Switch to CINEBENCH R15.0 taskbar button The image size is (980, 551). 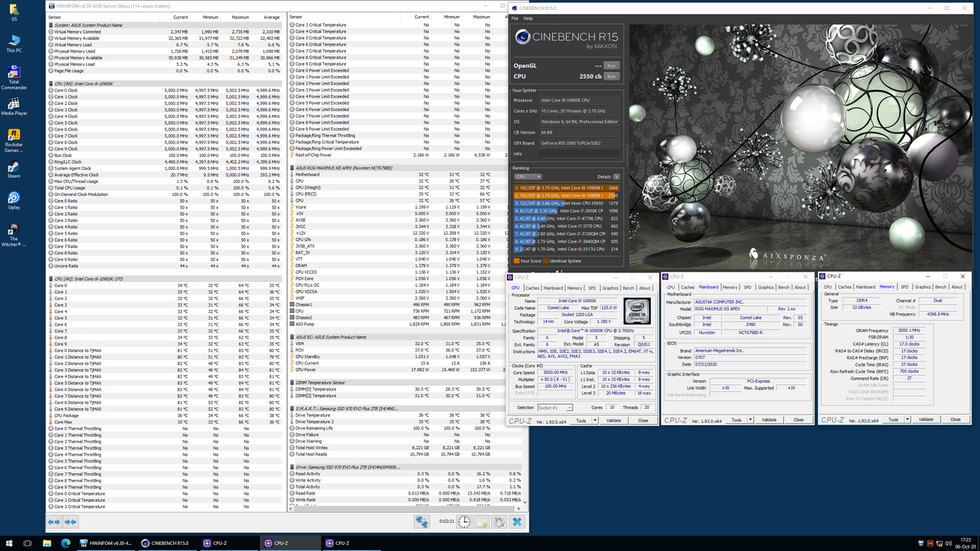167,543
